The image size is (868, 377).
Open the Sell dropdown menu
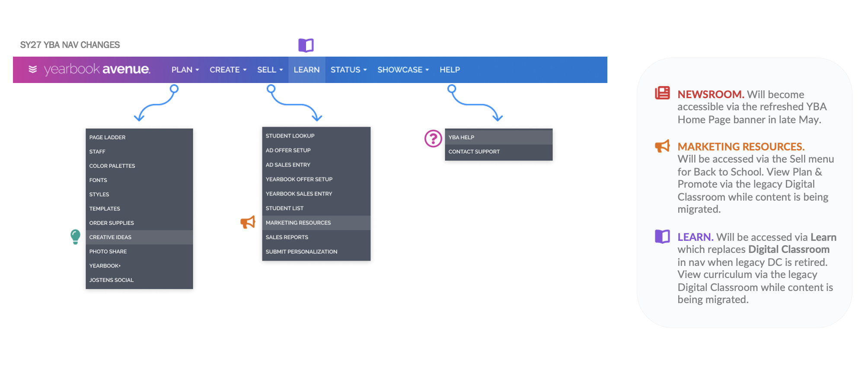tap(270, 70)
